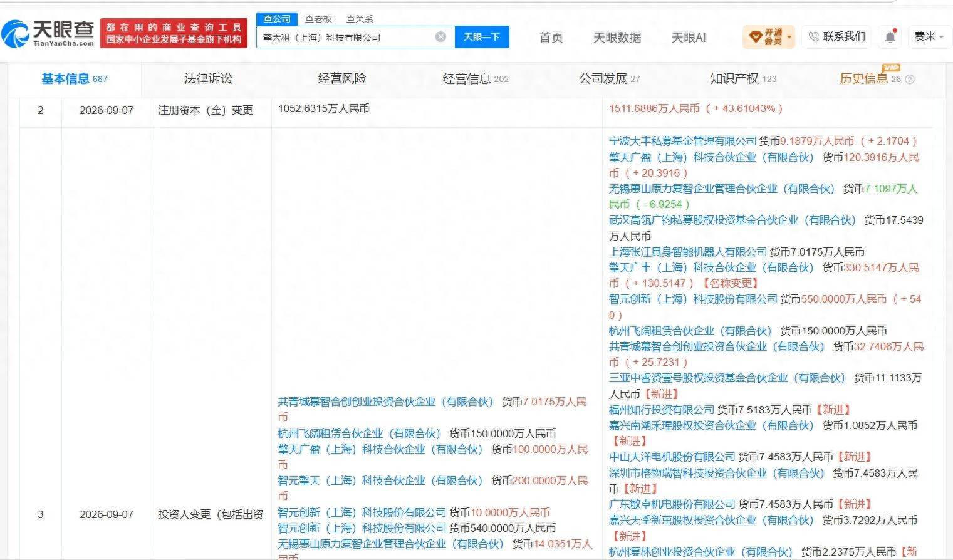Click 联系我们 contact button

click(x=836, y=37)
